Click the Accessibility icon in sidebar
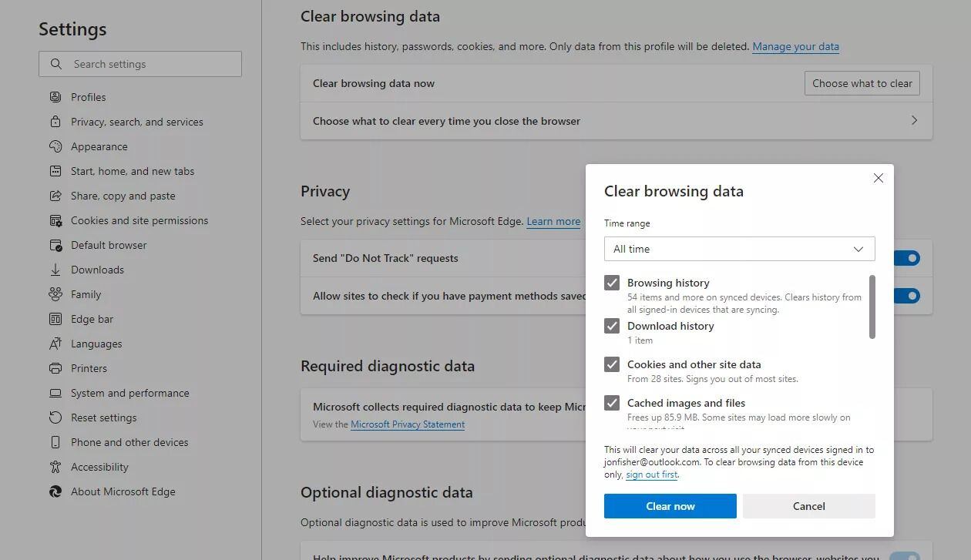This screenshot has height=560, width=971. 55,467
